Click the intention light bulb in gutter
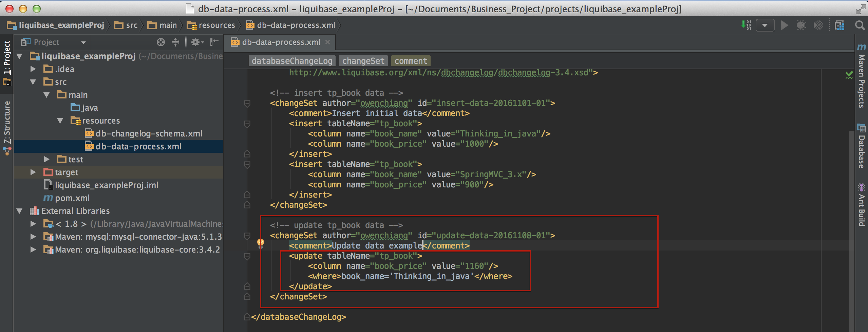 [x=260, y=243]
